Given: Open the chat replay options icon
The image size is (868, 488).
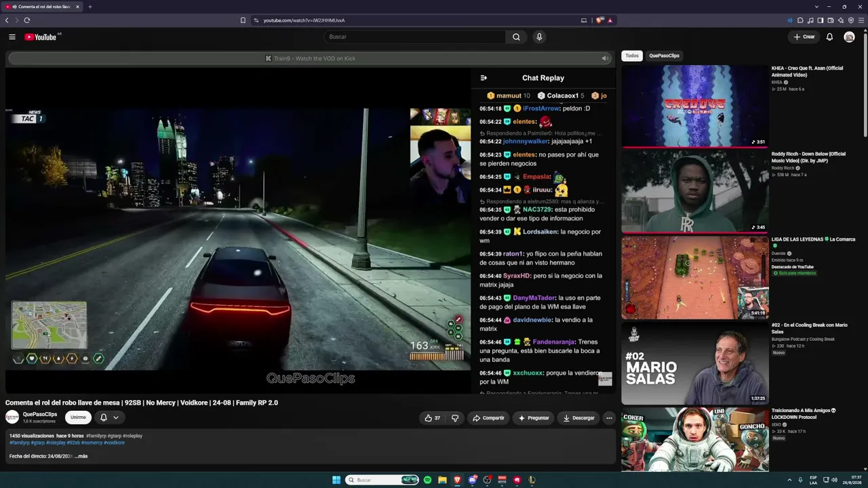Looking at the screenshot, I should point(484,78).
